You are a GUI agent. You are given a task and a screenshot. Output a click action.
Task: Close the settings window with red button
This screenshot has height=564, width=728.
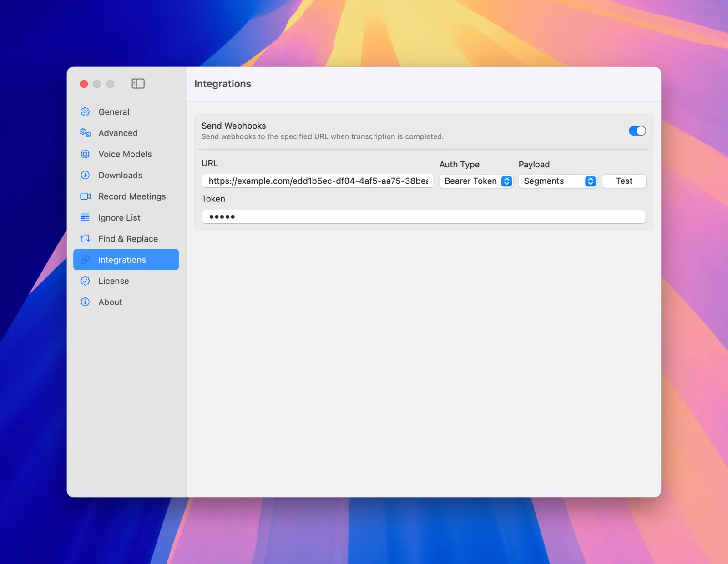pos(84,84)
